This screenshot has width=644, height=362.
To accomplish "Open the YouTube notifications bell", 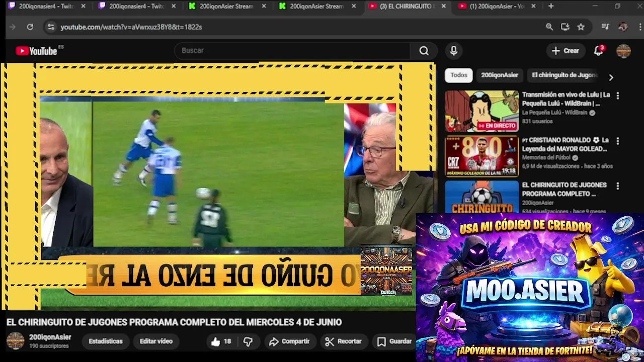I will pyautogui.click(x=598, y=51).
